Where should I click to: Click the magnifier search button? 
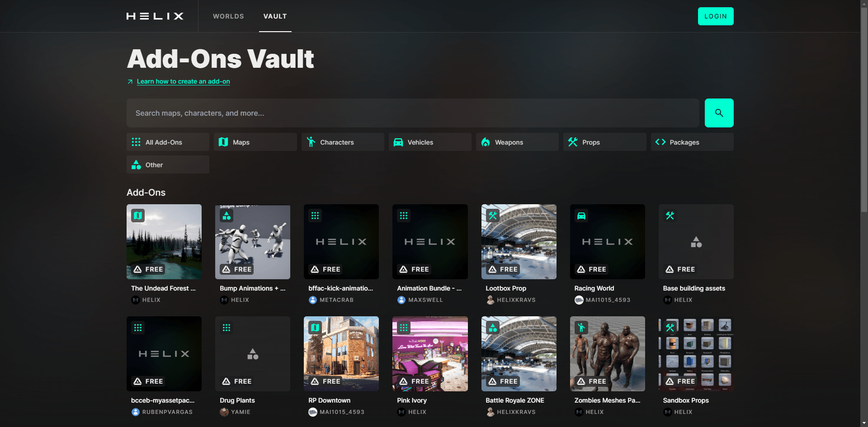click(x=719, y=113)
